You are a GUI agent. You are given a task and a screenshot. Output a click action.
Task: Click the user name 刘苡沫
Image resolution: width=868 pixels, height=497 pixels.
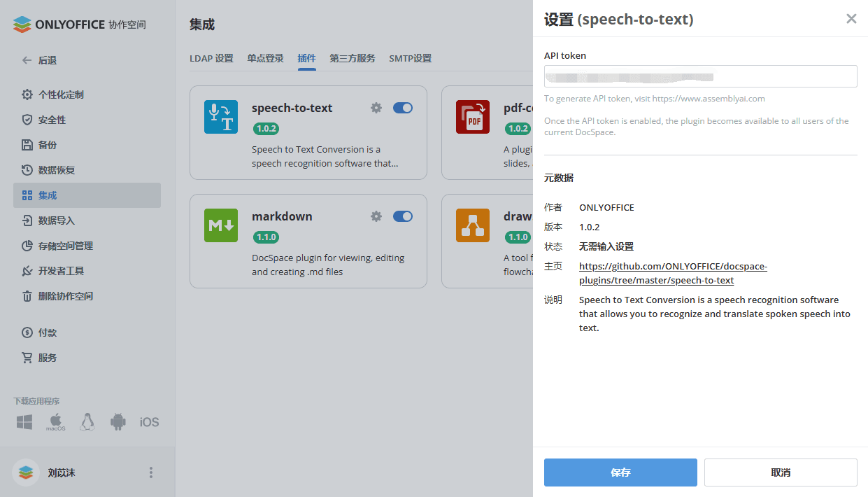(62, 472)
